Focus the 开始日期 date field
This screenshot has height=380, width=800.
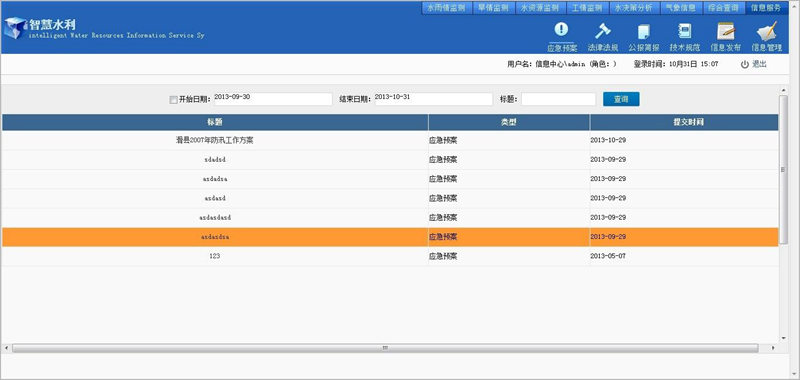(273, 99)
